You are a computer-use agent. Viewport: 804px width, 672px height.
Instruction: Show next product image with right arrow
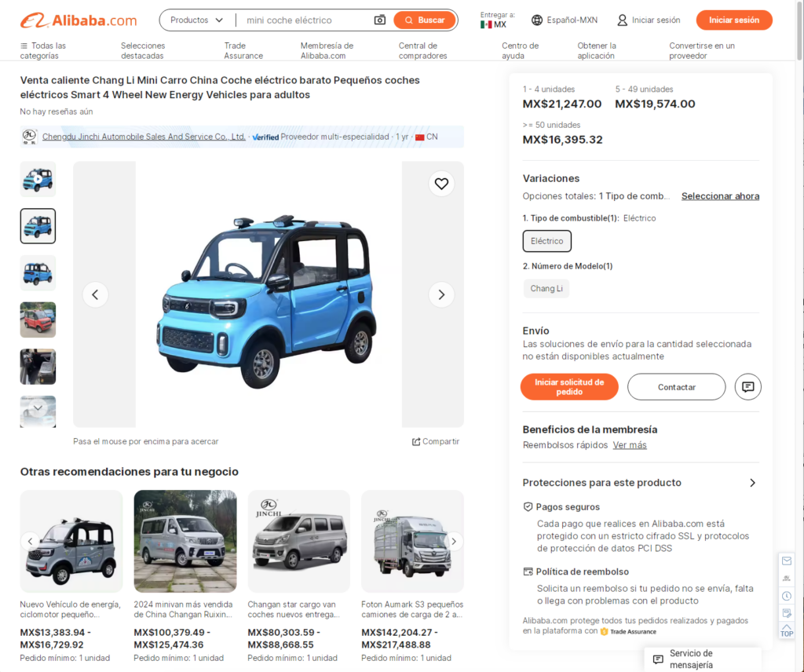click(441, 294)
